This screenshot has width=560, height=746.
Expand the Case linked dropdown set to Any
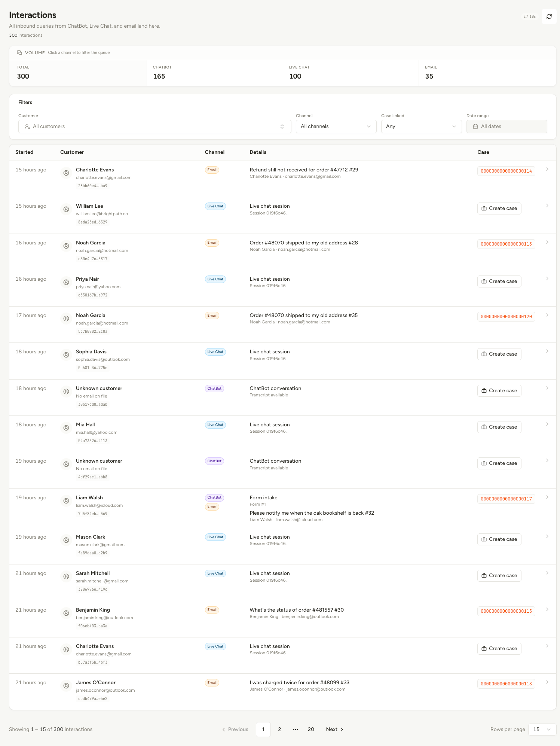tap(421, 127)
